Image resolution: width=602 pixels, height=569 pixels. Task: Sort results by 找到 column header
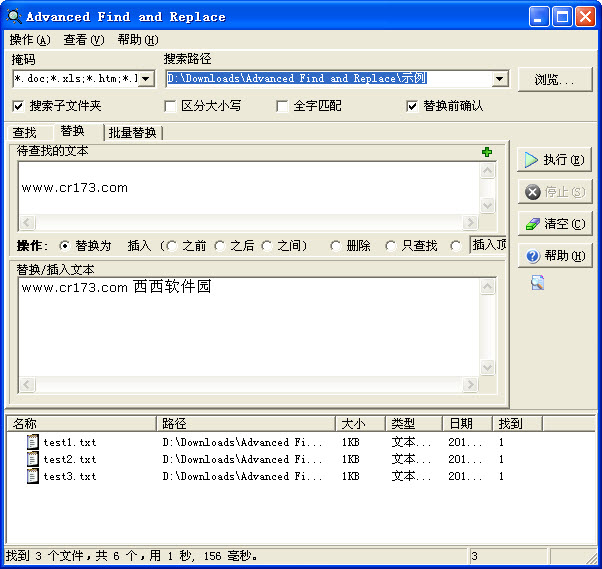(x=517, y=424)
